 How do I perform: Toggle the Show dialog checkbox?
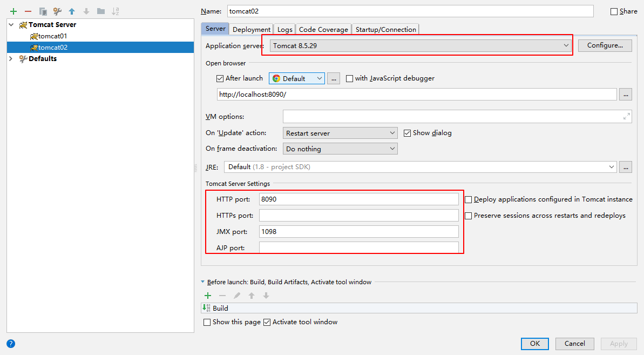point(408,133)
